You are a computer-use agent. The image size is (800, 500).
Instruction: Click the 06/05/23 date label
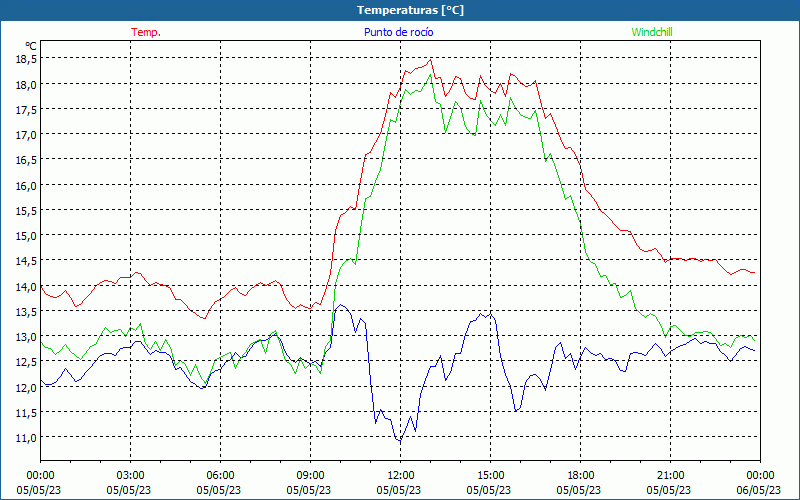761,490
